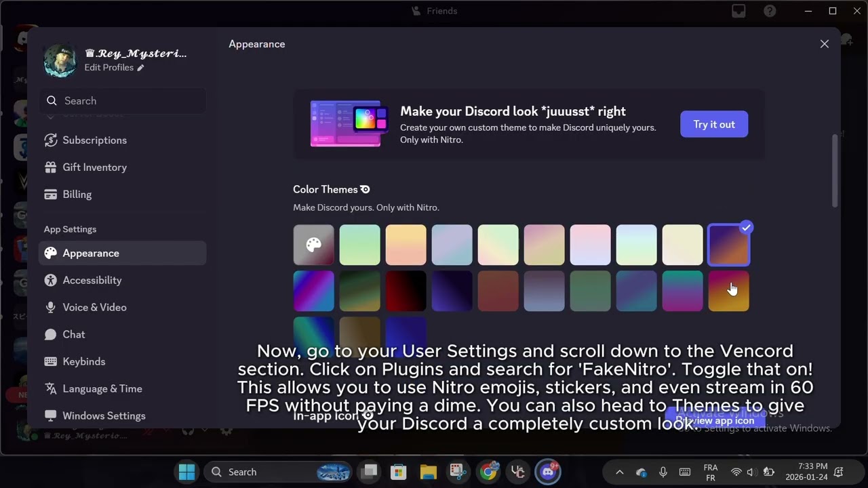Select the lavender-teal pastel theme
Screen dimensions: 868x488
click(452, 245)
